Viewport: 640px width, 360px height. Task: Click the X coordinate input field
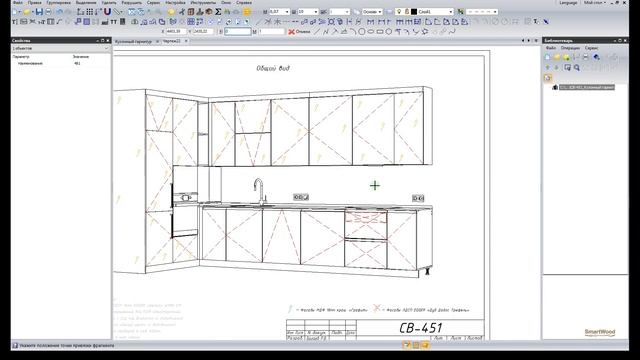click(x=176, y=31)
